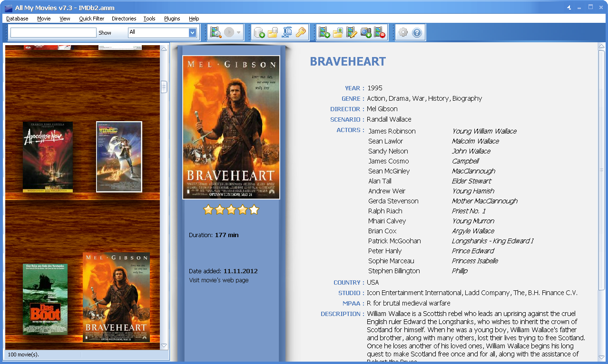Click the details panel scrollbar thumb
This screenshot has width=608, height=364.
coord(602,170)
